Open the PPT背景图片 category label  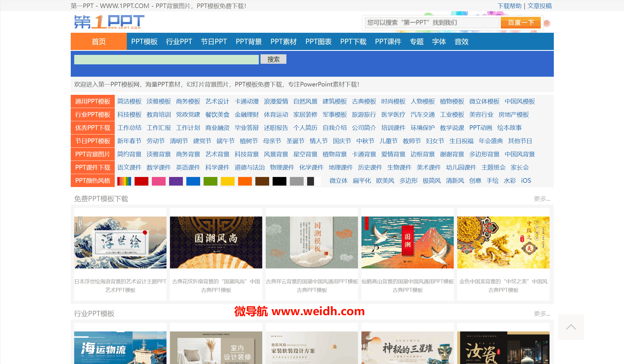[x=93, y=154]
